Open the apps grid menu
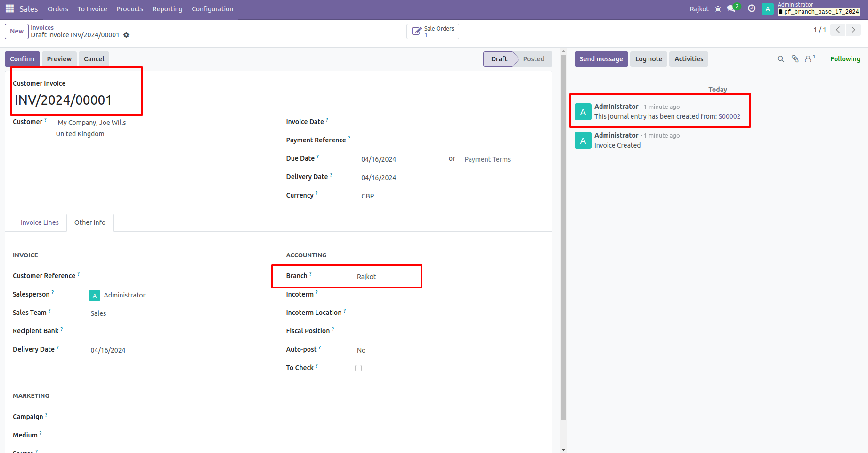Screen dimensions: 868x453 9,8
